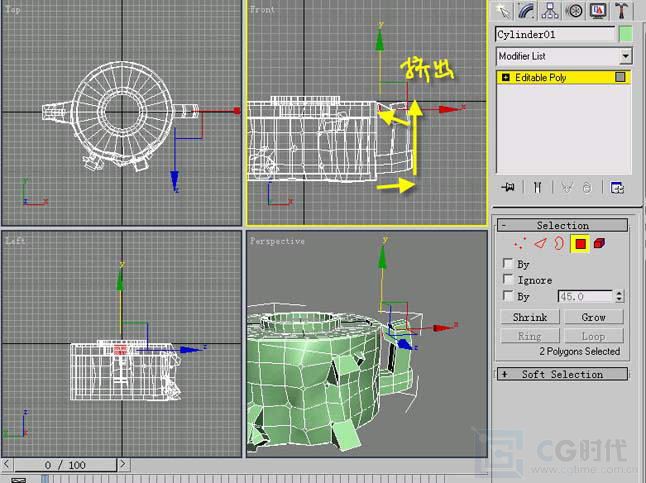Select Vertex sub-object level icon
Image resolution: width=646 pixels, height=483 pixels.
coord(520,244)
